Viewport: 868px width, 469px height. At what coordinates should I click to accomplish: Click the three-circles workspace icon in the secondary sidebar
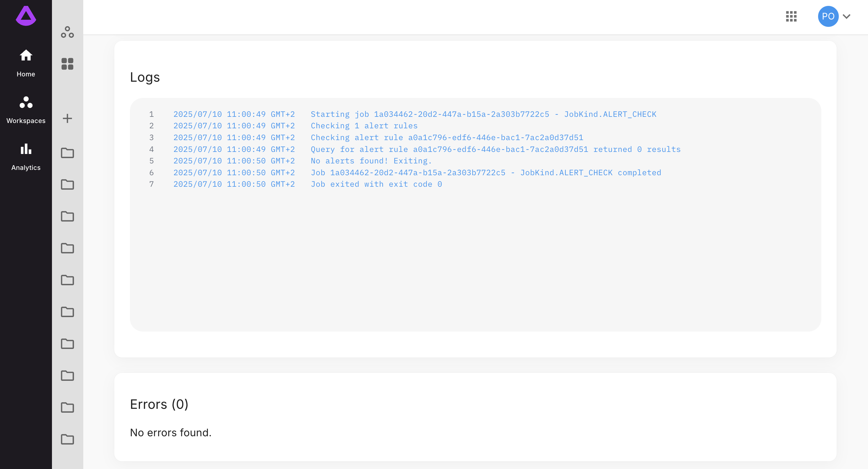click(67, 32)
